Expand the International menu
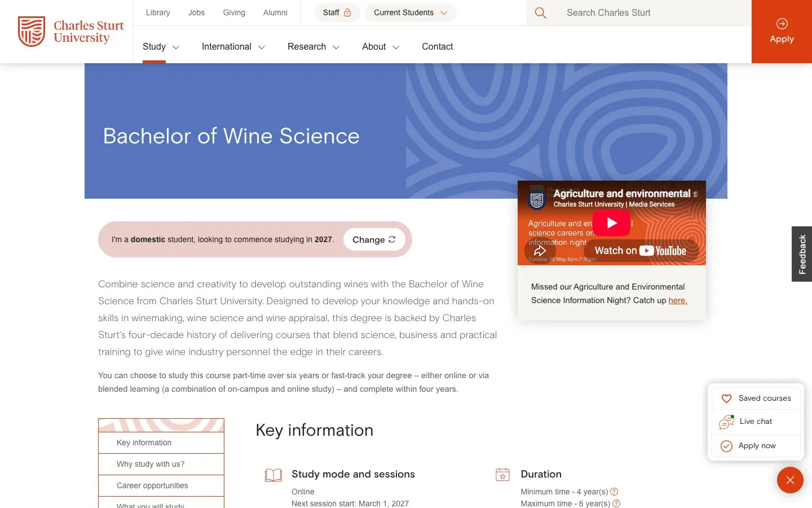The width and height of the screenshot is (812, 508). click(233, 47)
